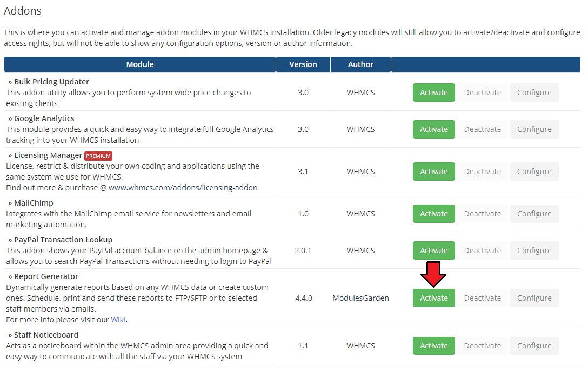Open Configure for PayPal Transaction Lookup

coord(534,251)
